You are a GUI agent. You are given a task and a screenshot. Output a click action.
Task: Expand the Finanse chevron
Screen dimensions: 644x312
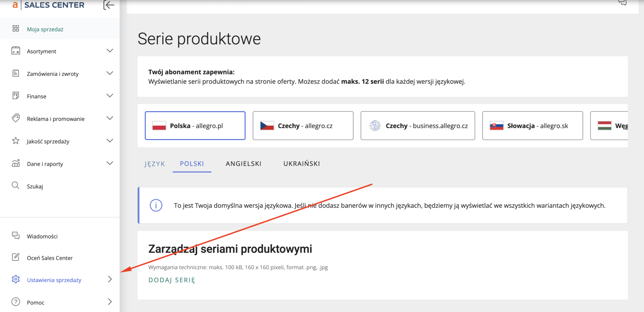click(110, 96)
